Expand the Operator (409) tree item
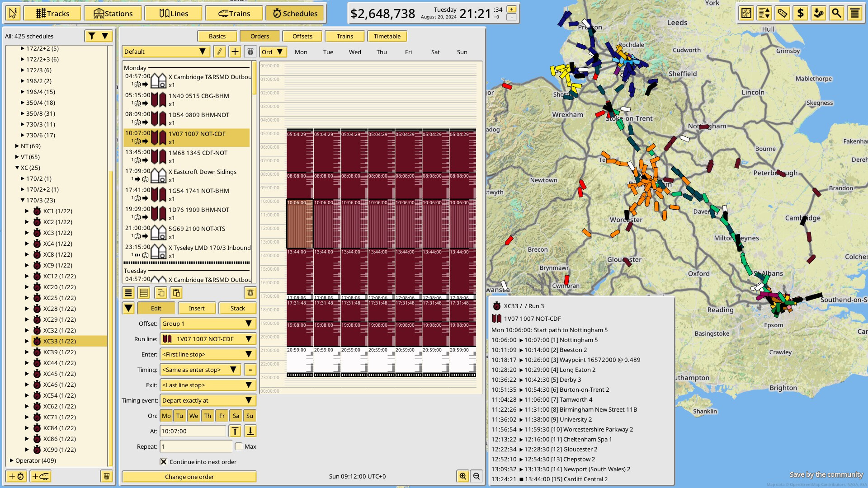Viewport: 868px width, 488px height. point(12,460)
